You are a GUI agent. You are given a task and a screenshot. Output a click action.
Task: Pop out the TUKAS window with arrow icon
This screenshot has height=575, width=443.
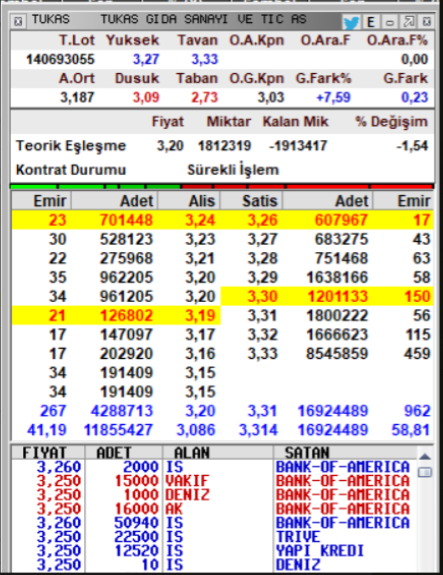pyautogui.click(x=408, y=22)
